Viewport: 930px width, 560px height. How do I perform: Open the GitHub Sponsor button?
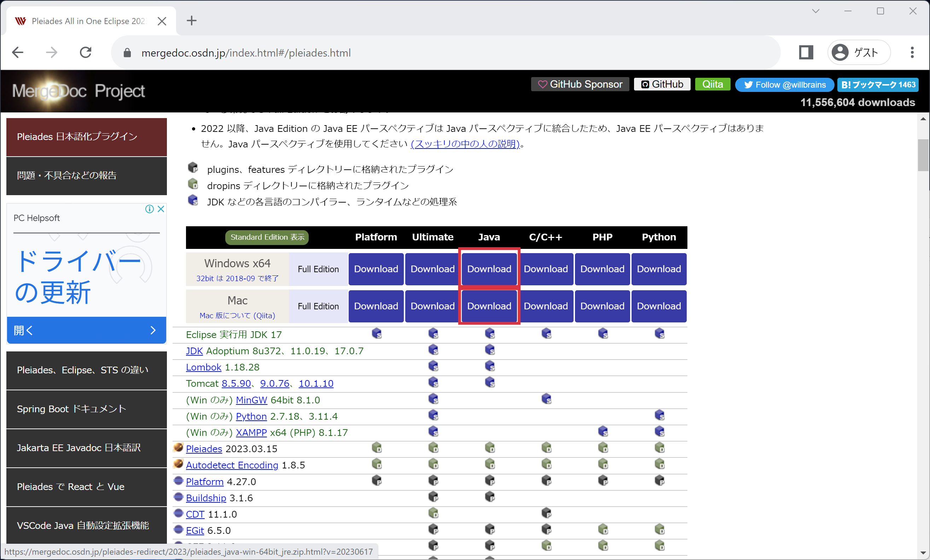pos(580,84)
